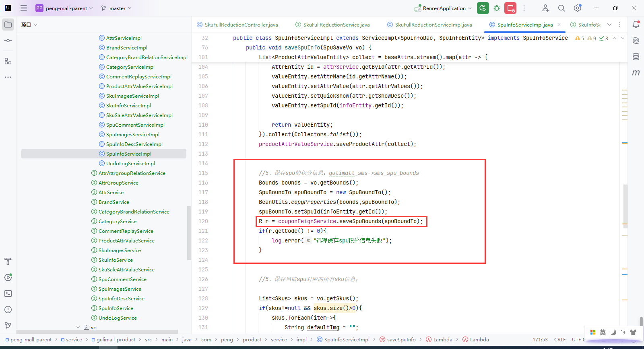Show more tool windows ellipsis
This screenshot has width=644, height=349.
click(x=8, y=77)
